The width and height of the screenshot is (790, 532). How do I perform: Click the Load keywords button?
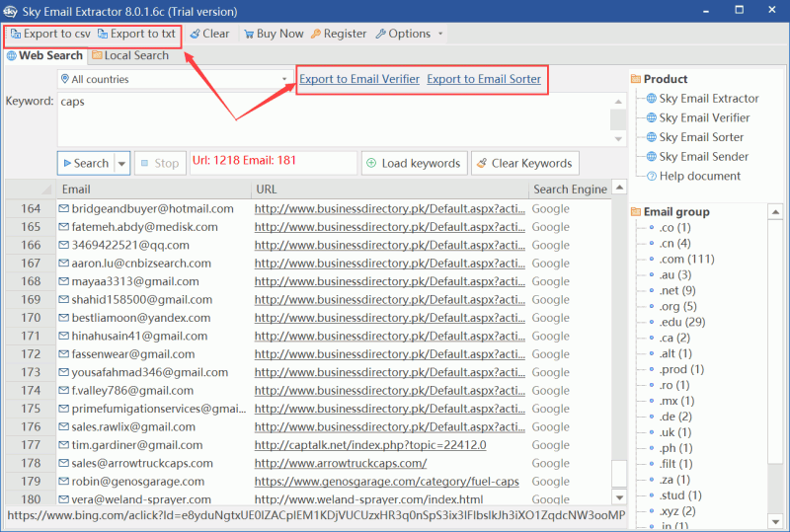(414, 163)
